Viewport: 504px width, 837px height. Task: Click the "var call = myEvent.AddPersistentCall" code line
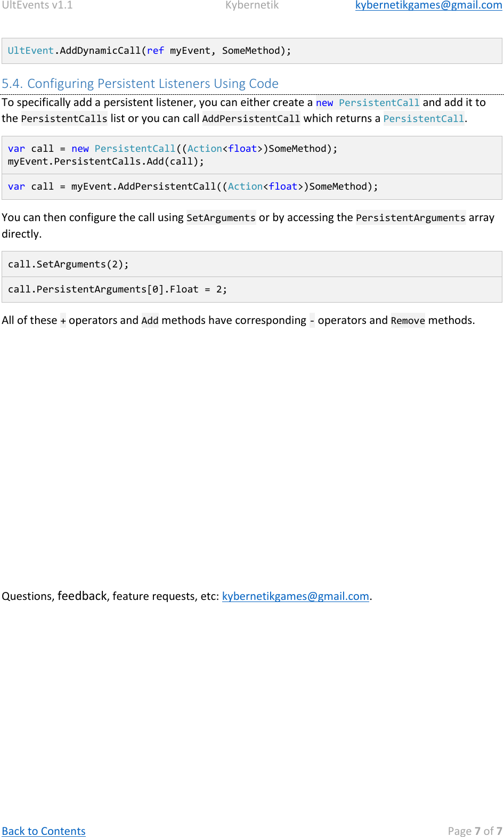click(192, 186)
